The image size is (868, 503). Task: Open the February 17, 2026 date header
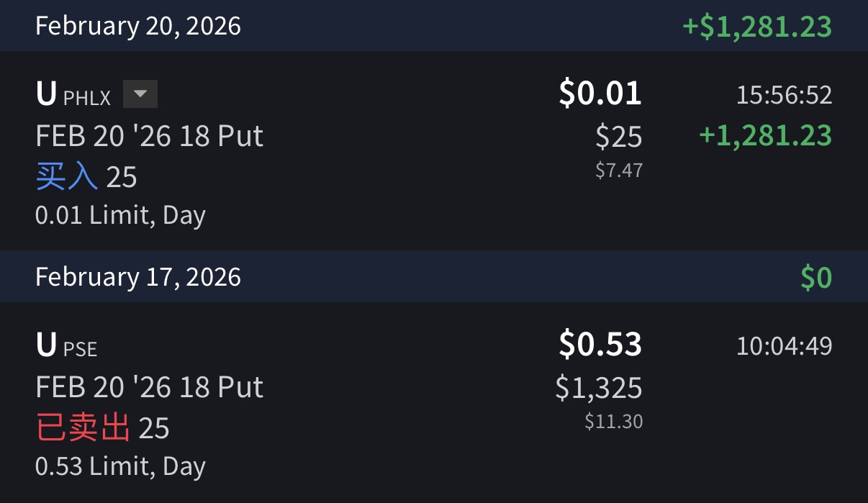coord(138,277)
